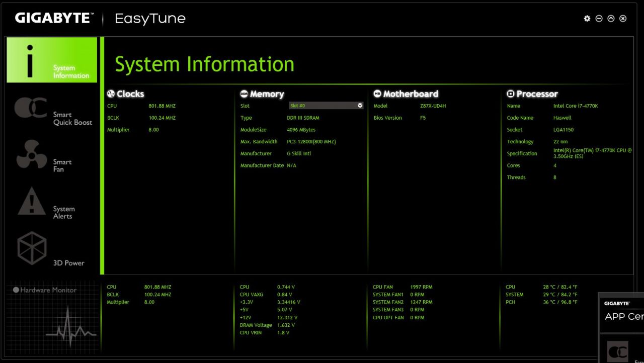Open the Smart Fan tab label
The height and width of the screenshot is (363, 644).
coord(62,165)
